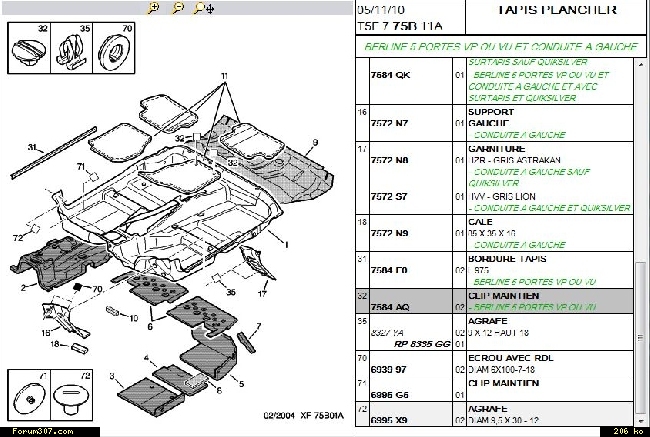Click callout number 2 in the diagram

[23, 287]
